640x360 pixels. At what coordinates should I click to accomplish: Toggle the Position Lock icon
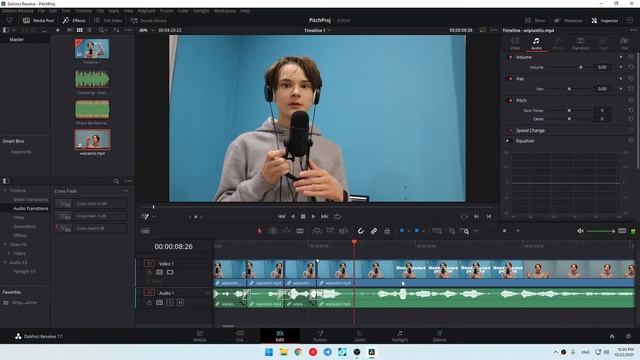pyautogui.click(x=387, y=231)
